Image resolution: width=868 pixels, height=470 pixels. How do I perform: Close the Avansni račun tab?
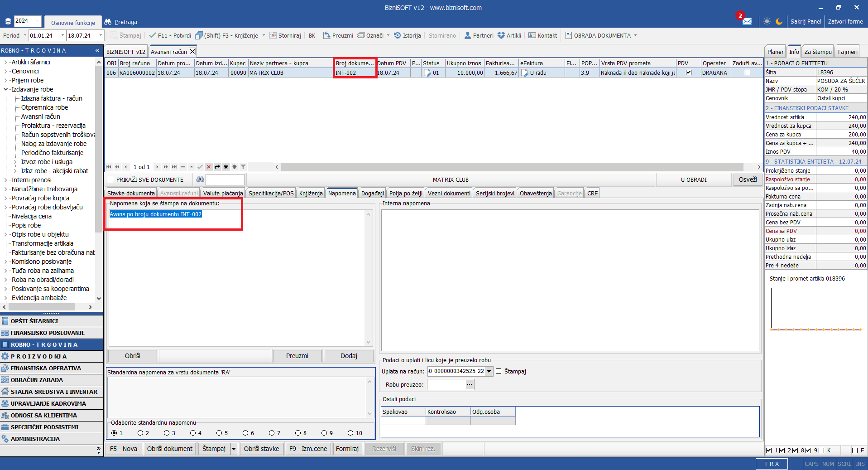pyautogui.click(x=192, y=52)
